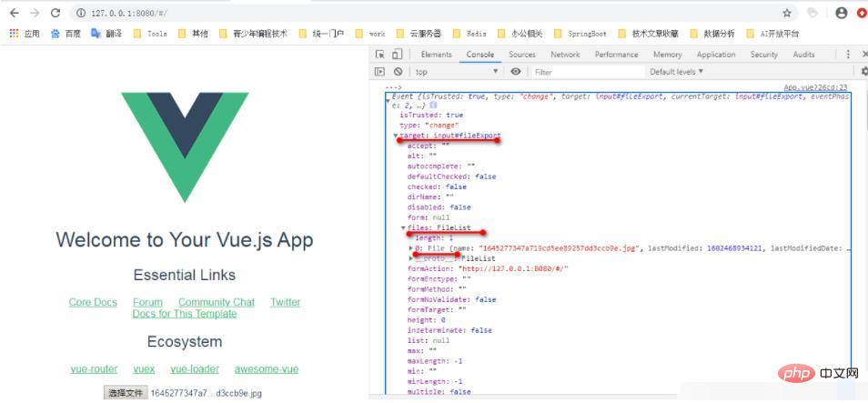Collapse the target: input#fileExport node

coord(395,136)
